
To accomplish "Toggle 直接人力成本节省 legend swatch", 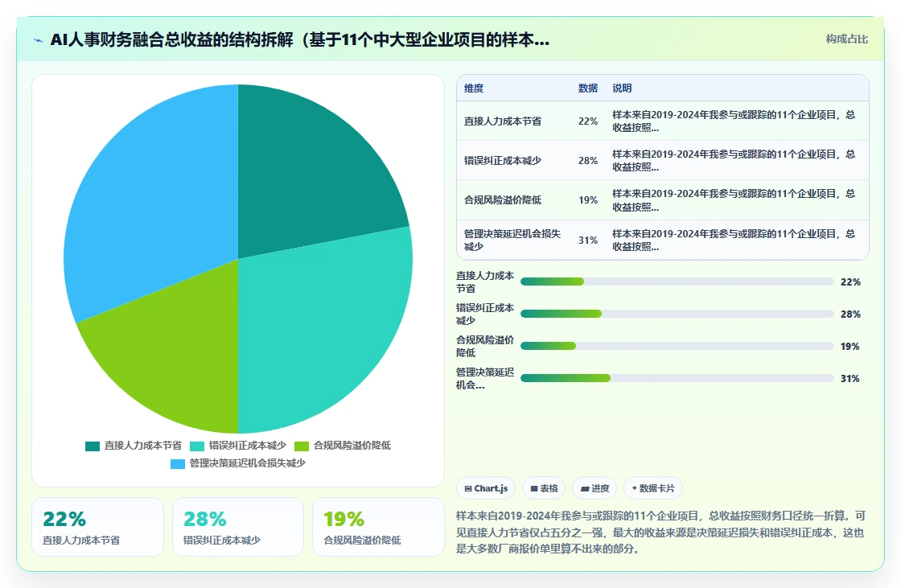I will coord(93,446).
